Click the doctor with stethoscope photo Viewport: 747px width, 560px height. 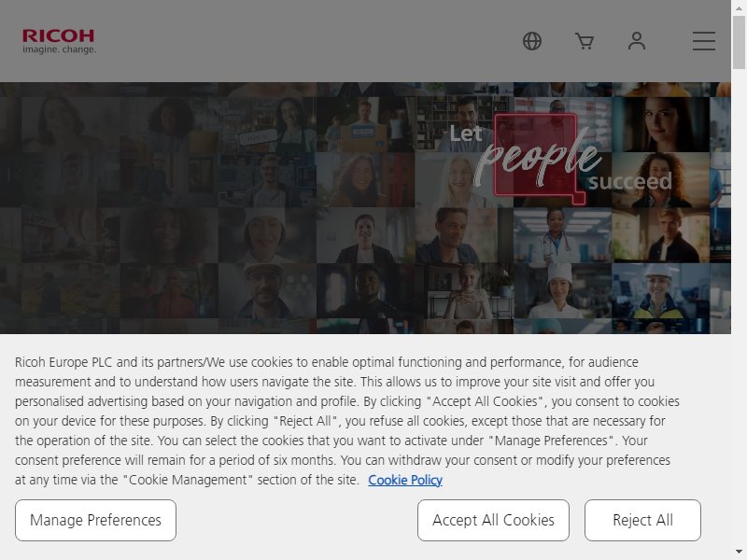pyautogui.click(x=562, y=235)
